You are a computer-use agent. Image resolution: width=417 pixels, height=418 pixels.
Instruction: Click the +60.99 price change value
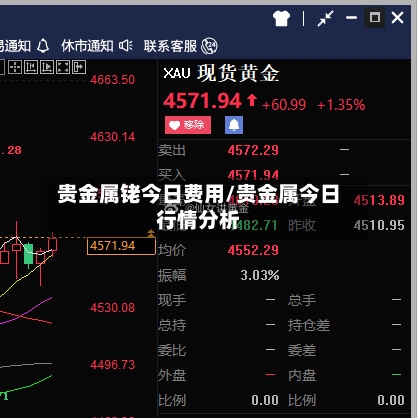coord(284,105)
